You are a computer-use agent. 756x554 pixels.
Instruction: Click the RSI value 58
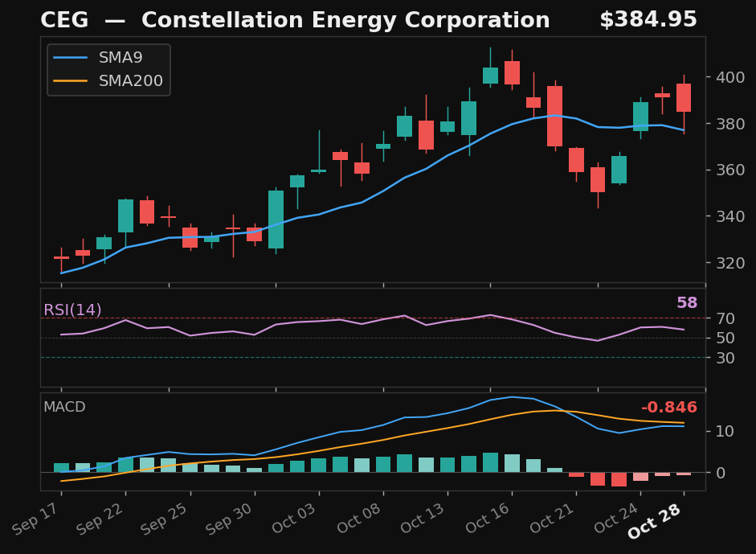(x=687, y=302)
